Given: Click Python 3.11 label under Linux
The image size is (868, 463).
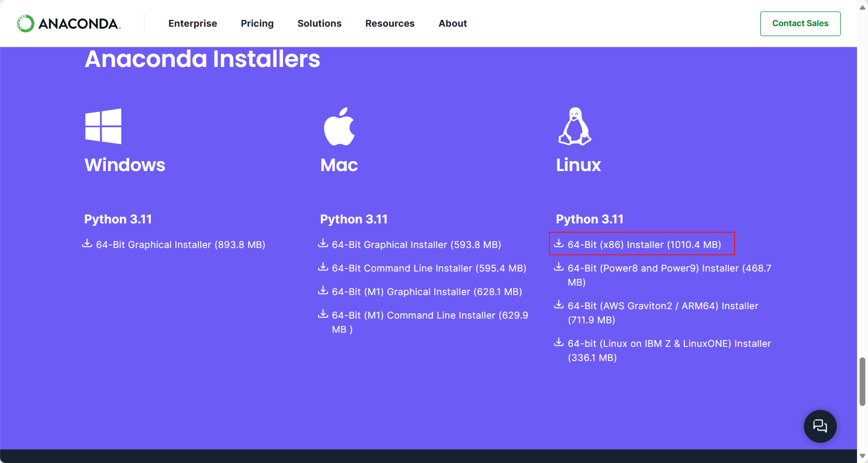Looking at the screenshot, I should pyautogui.click(x=590, y=219).
